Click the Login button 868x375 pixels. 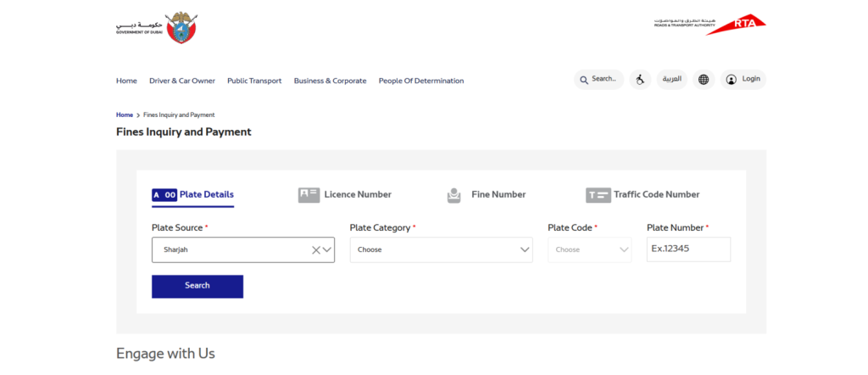point(743,80)
